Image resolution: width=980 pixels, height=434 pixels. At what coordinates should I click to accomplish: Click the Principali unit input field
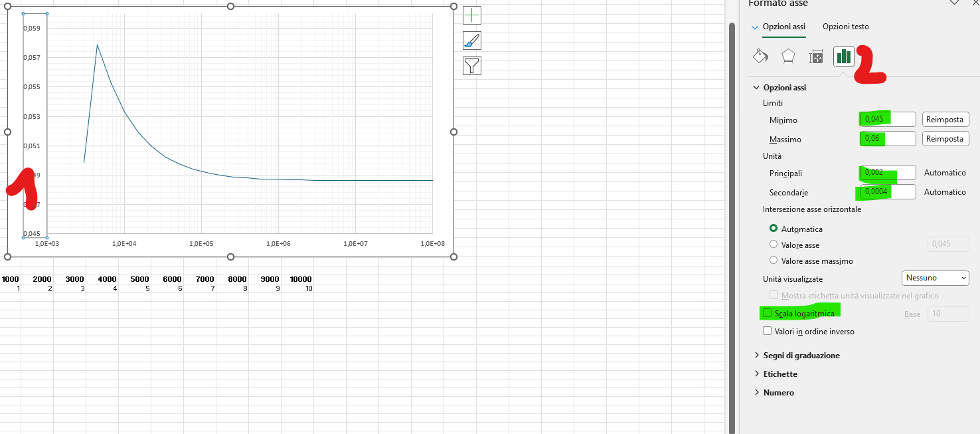point(888,173)
